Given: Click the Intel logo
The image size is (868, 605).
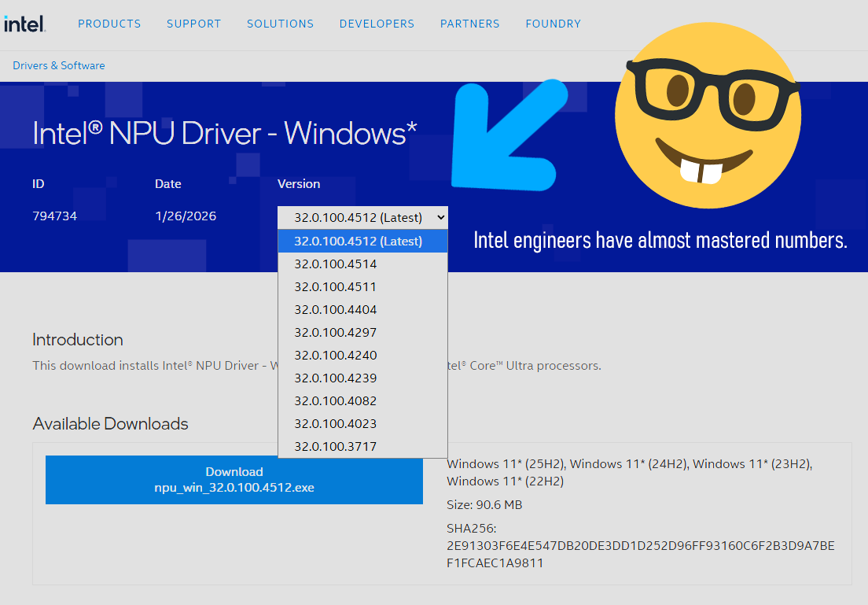Looking at the screenshot, I should click(x=24, y=24).
